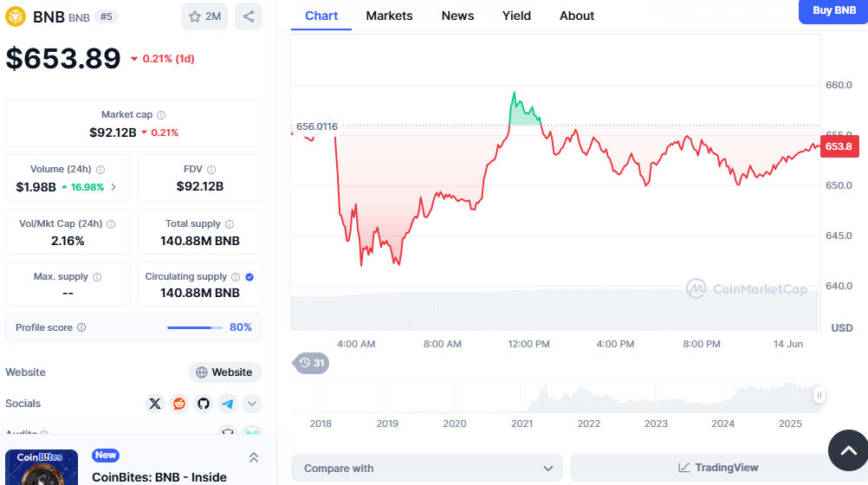Open the Compare with dropdown
Screen dimensions: 868x485
pyautogui.click(x=427, y=468)
